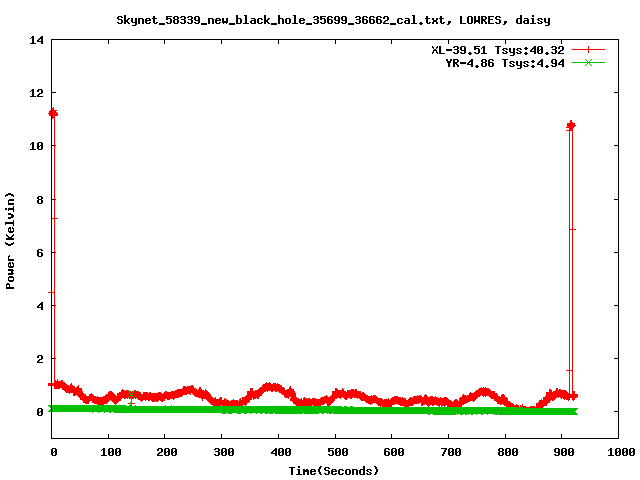Click the x-axis tick label 800
640x480 pixels.
tap(507, 452)
